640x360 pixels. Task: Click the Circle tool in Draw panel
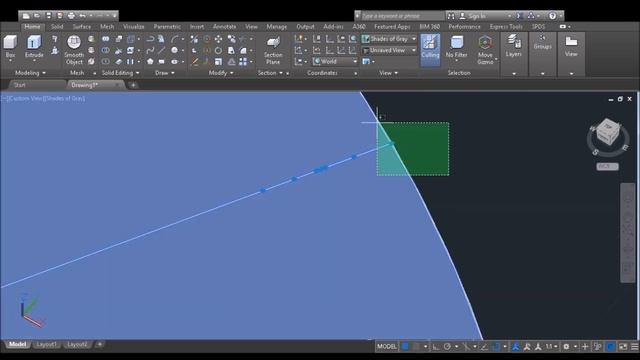[174, 50]
